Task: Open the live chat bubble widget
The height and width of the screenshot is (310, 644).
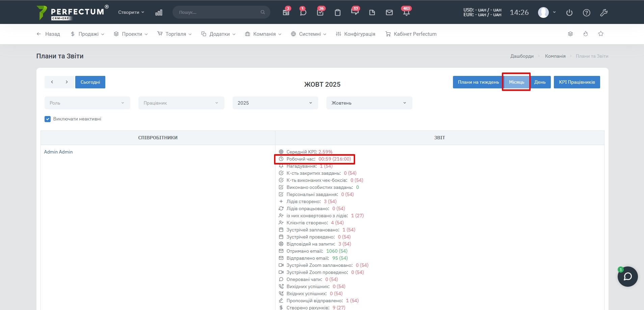Action: tap(627, 277)
